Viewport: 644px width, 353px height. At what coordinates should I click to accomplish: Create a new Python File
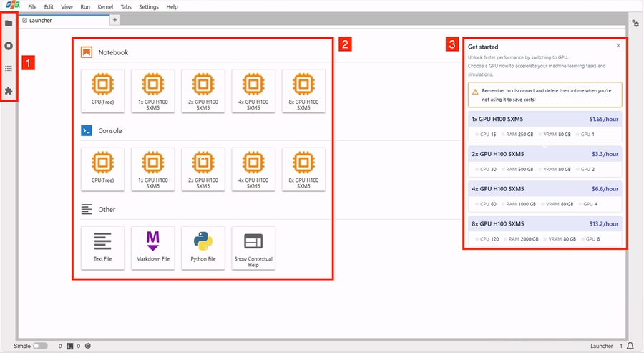203,248
